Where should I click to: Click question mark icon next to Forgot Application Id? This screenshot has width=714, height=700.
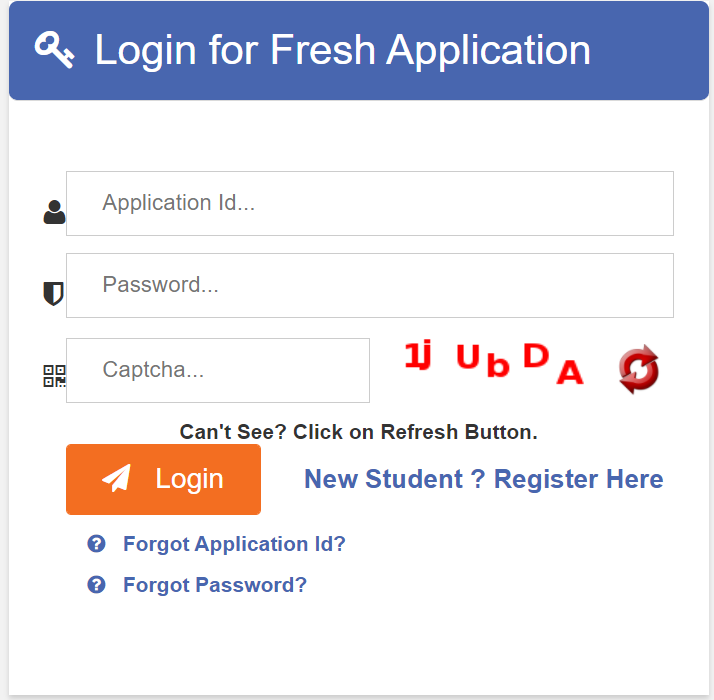coord(97,544)
